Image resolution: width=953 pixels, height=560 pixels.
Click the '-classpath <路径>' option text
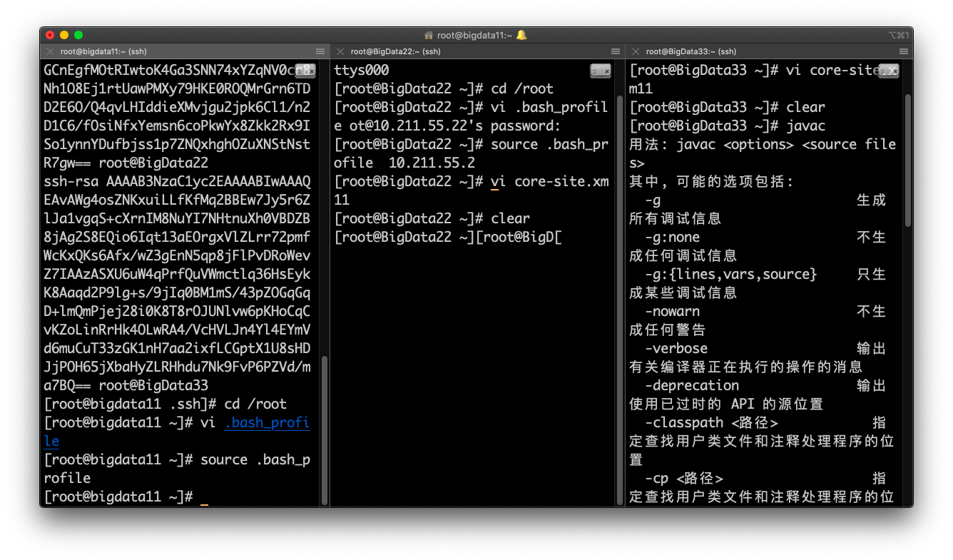[x=711, y=422]
